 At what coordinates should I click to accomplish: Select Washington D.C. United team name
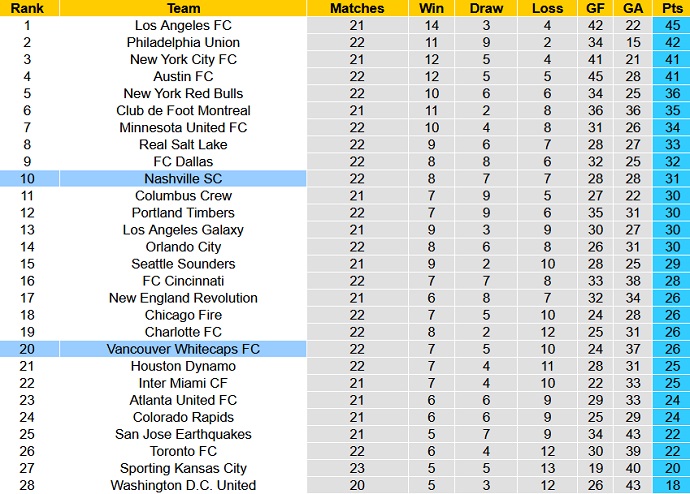point(183,485)
